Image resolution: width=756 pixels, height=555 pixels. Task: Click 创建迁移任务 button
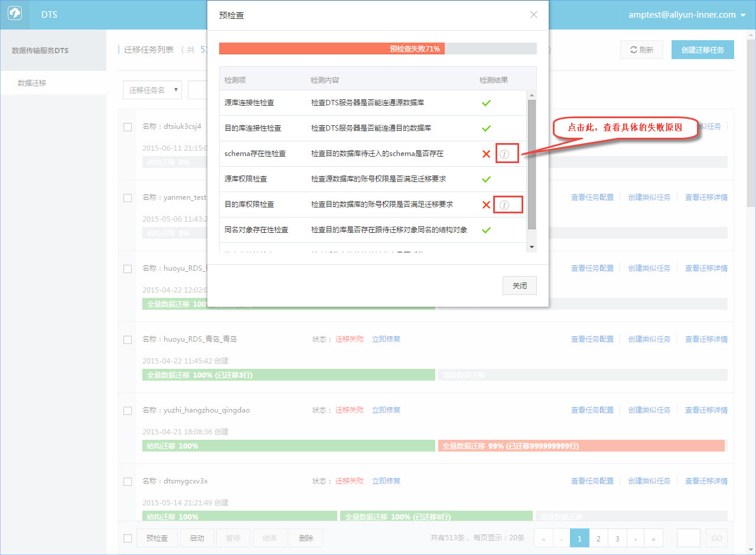[x=703, y=50]
